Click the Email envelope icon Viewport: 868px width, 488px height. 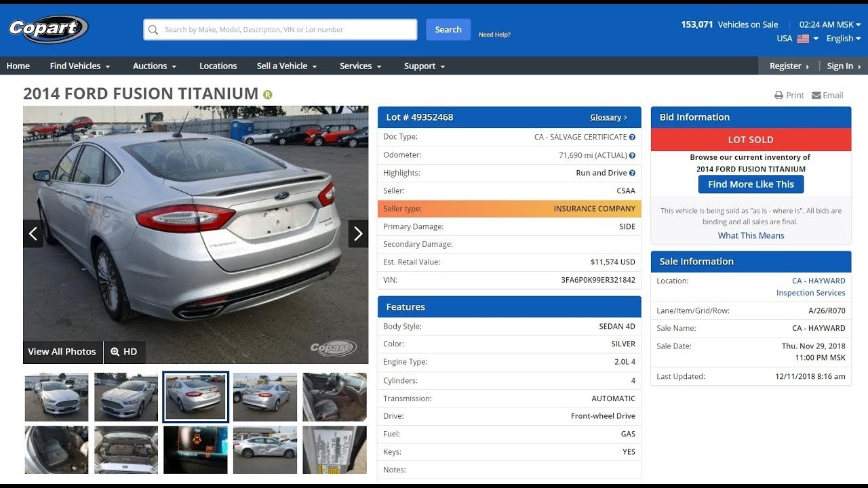816,96
